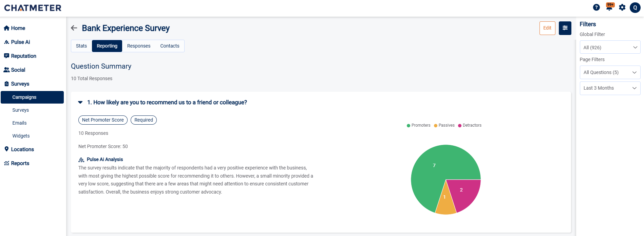
Task: Open the settings gear icon
Action: pyautogui.click(x=622, y=7)
